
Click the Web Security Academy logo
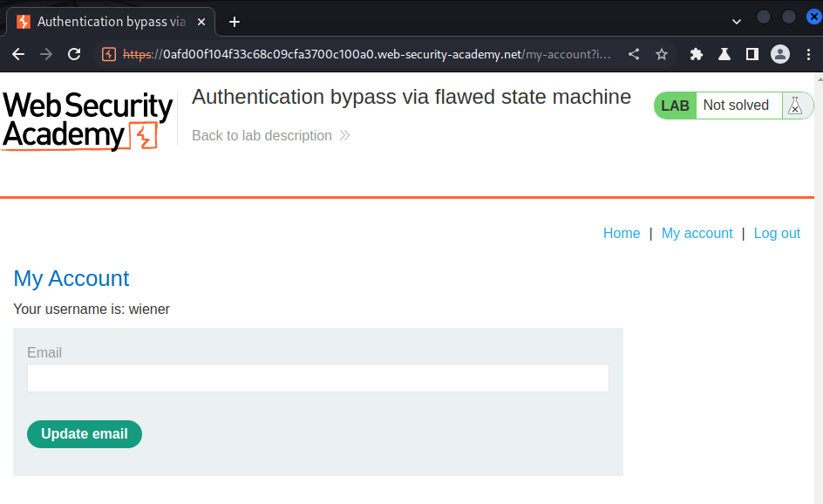point(88,120)
